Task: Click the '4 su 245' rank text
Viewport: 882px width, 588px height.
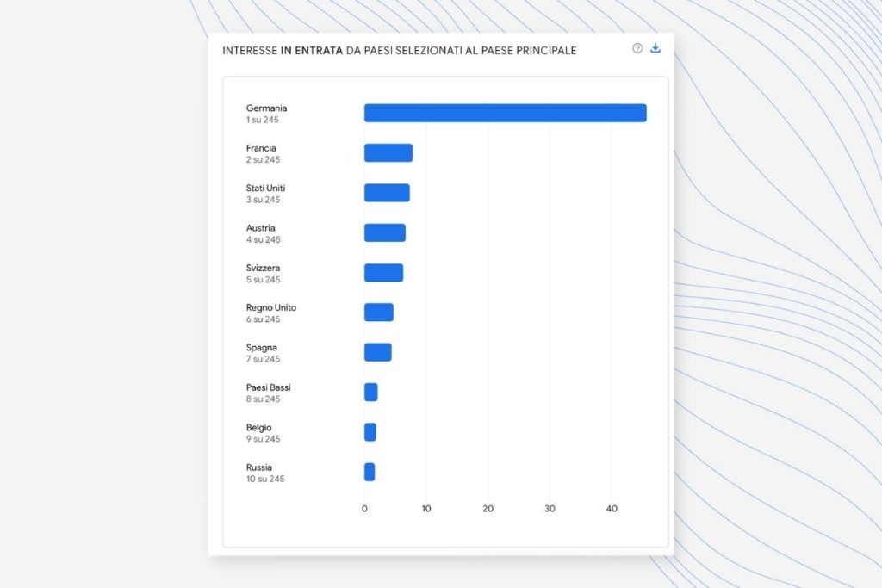Action: pos(263,239)
